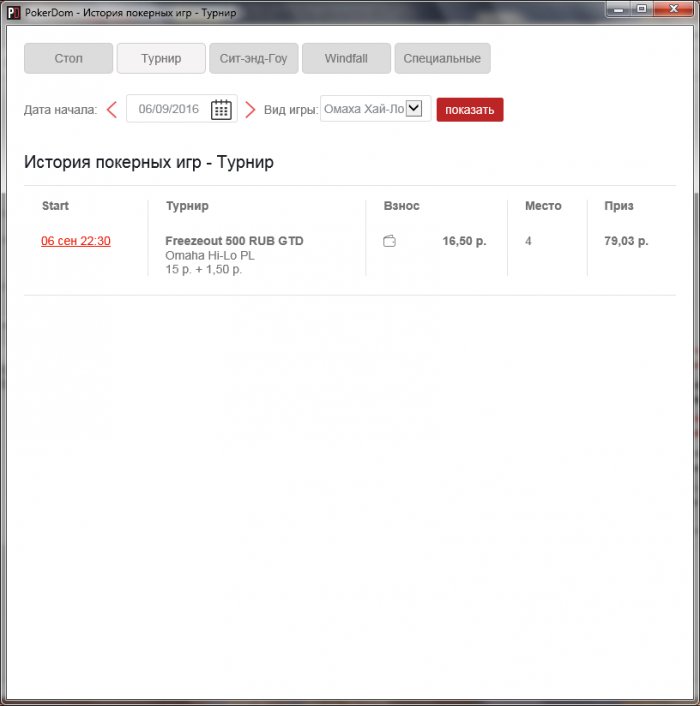This screenshot has width=700, height=706.
Task: Click the Турнир column header
Action: pos(187,206)
